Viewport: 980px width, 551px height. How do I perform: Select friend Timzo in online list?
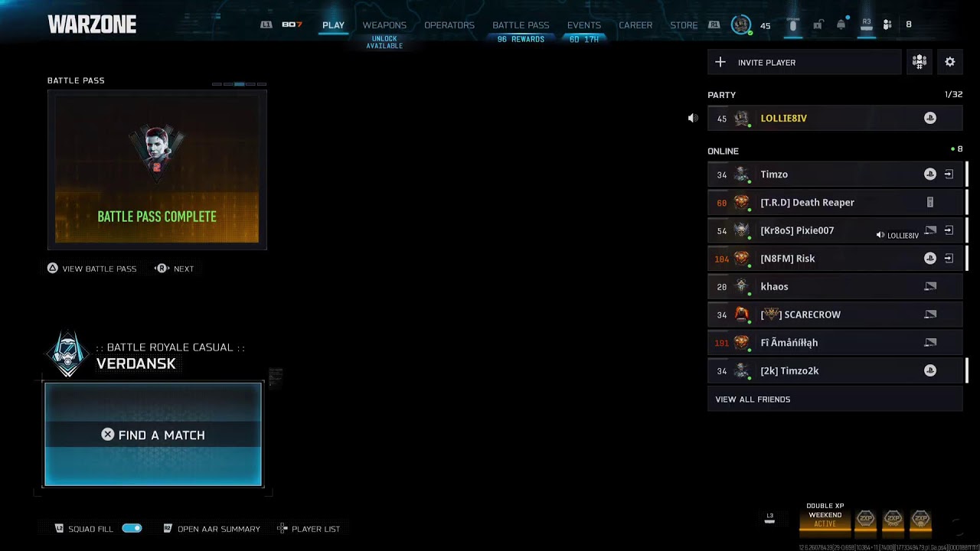(835, 174)
